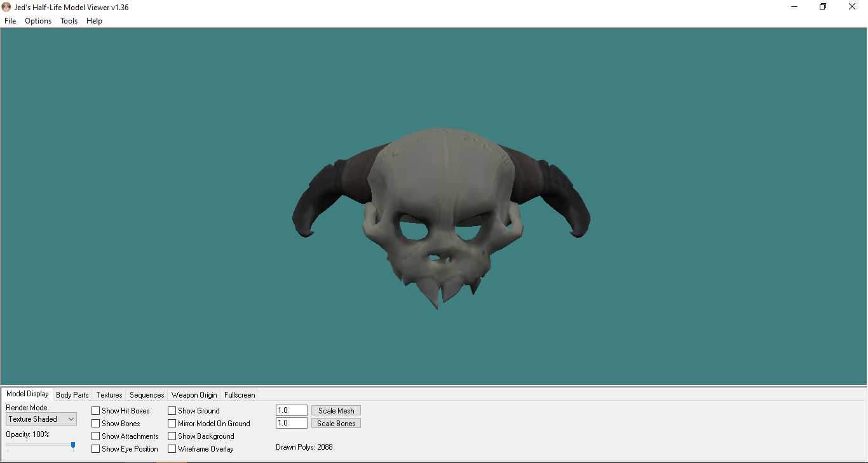Screen dimensions: 868x463
Task: Enable Show Attachments checkbox
Action: [x=125, y=436]
